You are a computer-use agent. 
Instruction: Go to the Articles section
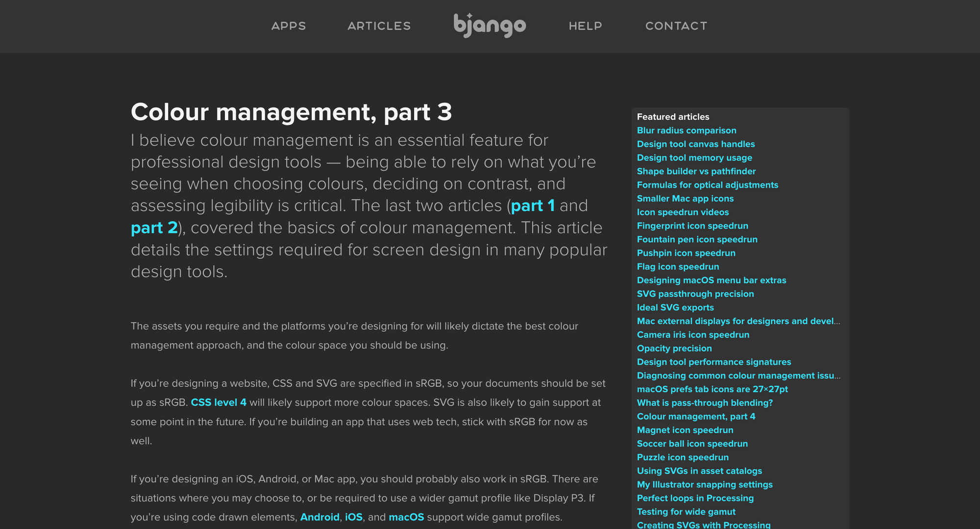pos(379,26)
